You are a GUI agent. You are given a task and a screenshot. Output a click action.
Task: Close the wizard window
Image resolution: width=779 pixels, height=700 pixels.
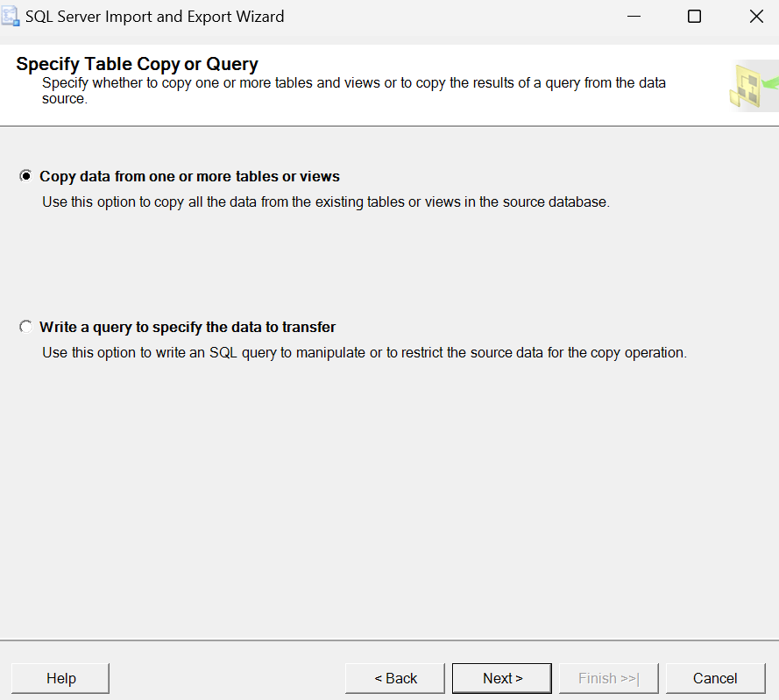click(756, 17)
